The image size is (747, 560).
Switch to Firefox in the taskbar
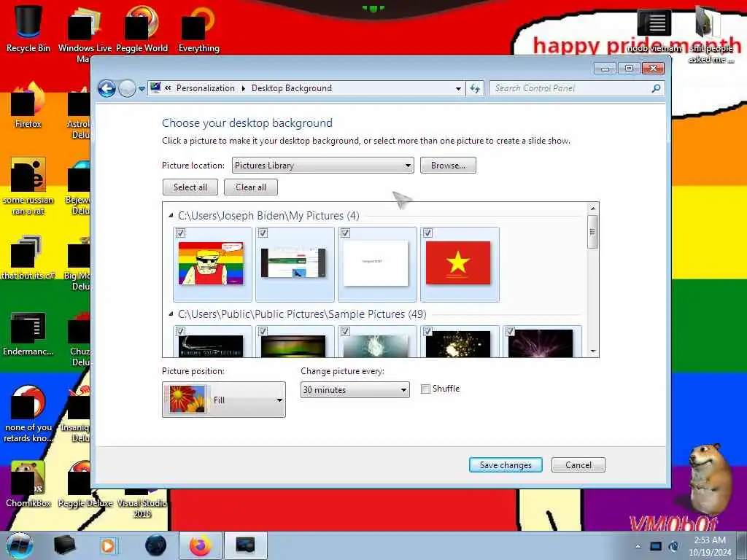point(200,545)
